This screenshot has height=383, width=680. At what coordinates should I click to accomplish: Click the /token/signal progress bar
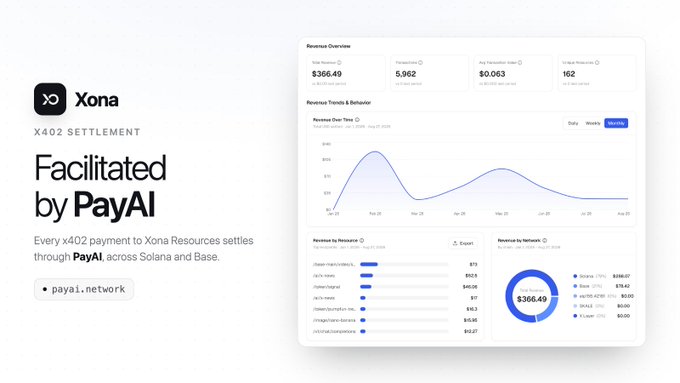tap(404, 287)
